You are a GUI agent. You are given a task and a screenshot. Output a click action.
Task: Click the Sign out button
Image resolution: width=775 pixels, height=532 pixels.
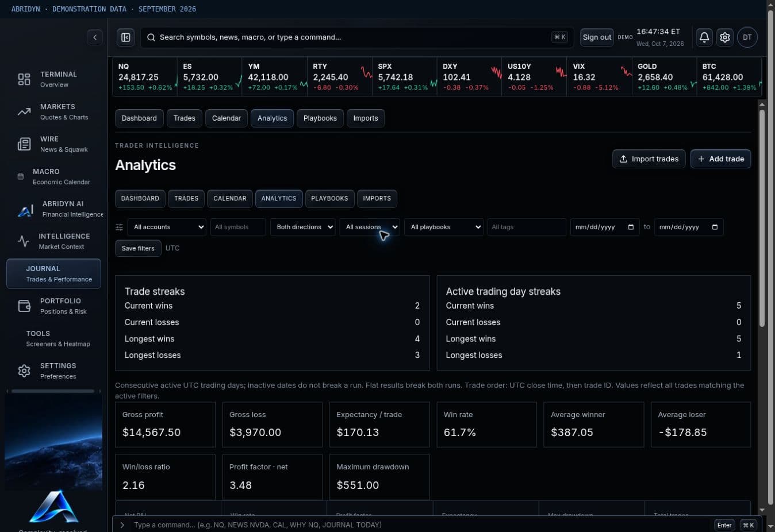[x=597, y=37]
